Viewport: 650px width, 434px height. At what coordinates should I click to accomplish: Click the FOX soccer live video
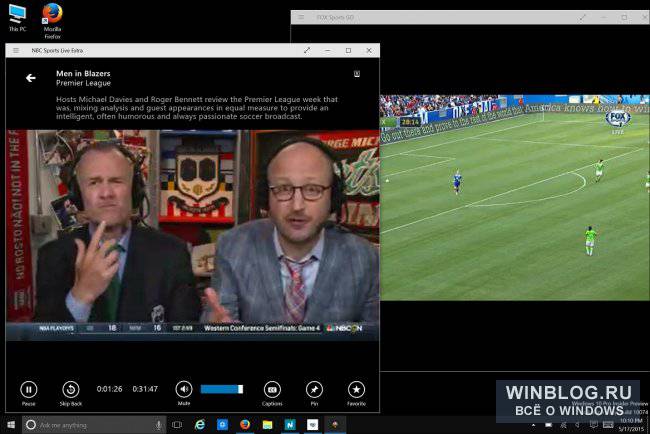coord(515,198)
